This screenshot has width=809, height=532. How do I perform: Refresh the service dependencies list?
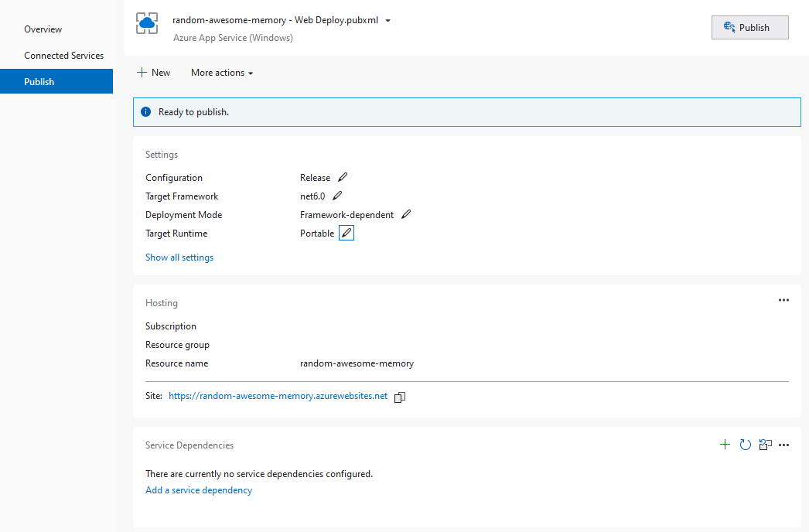[x=745, y=445]
